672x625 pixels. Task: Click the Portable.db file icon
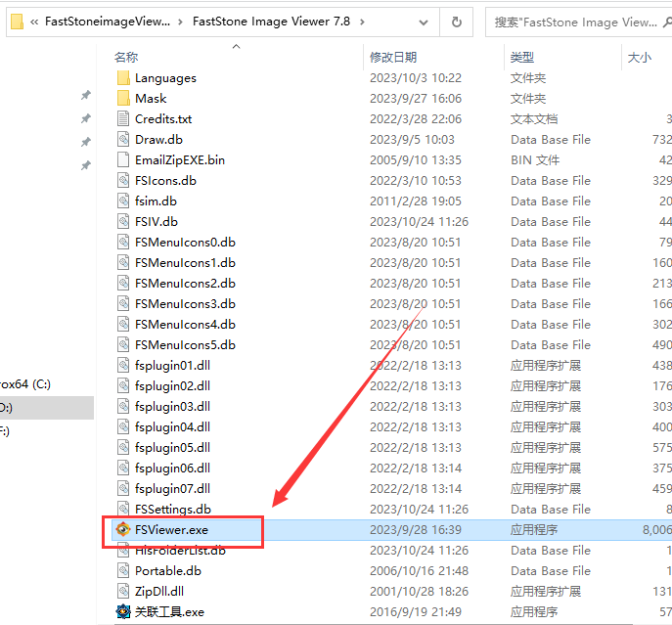pyautogui.click(x=123, y=570)
